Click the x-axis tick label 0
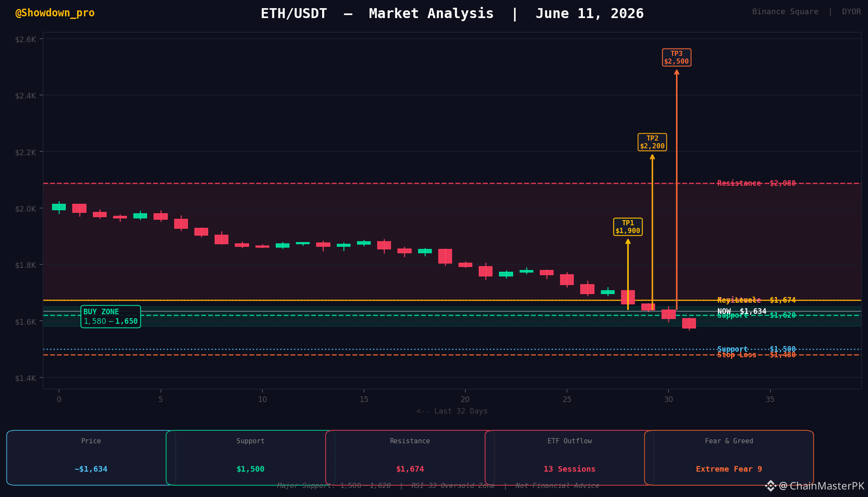The height and width of the screenshot is (497, 868). pyautogui.click(x=59, y=399)
